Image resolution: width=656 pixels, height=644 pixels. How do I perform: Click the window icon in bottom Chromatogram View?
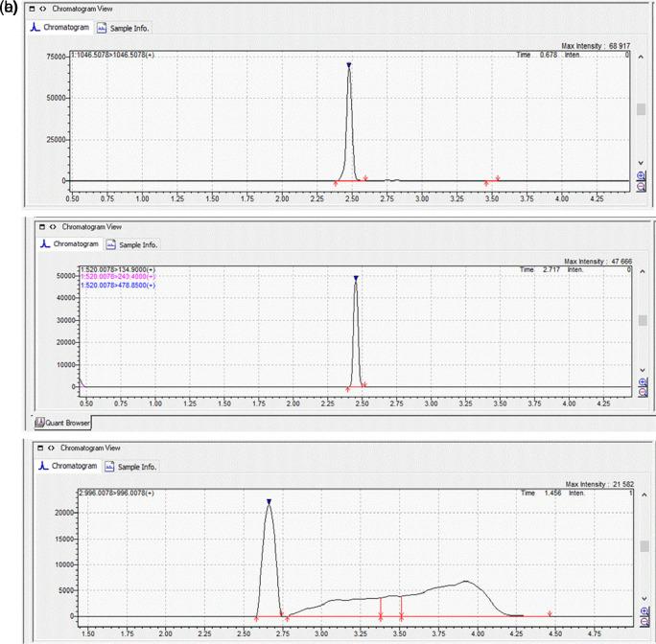coord(40,448)
